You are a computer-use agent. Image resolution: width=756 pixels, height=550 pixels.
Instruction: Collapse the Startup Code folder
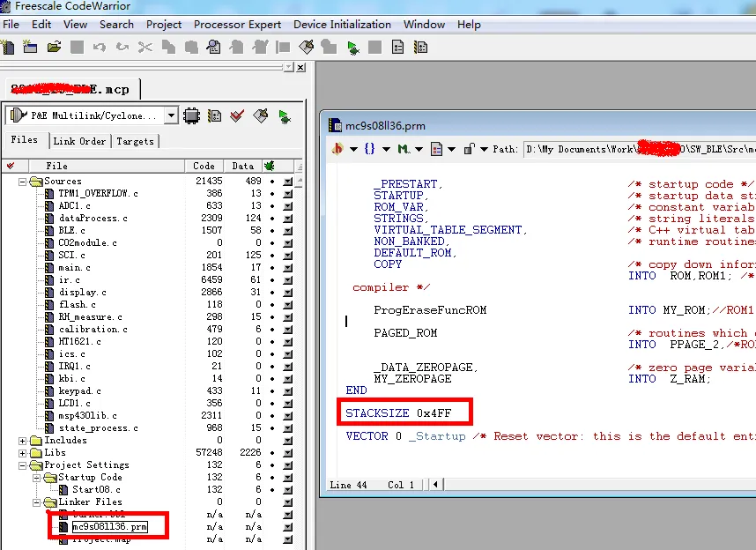(x=36, y=478)
